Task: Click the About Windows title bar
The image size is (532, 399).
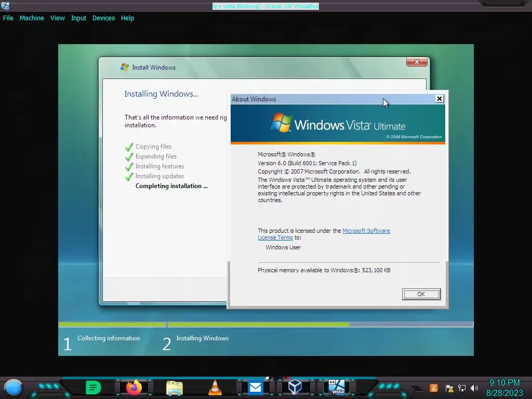Action: click(332, 99)
